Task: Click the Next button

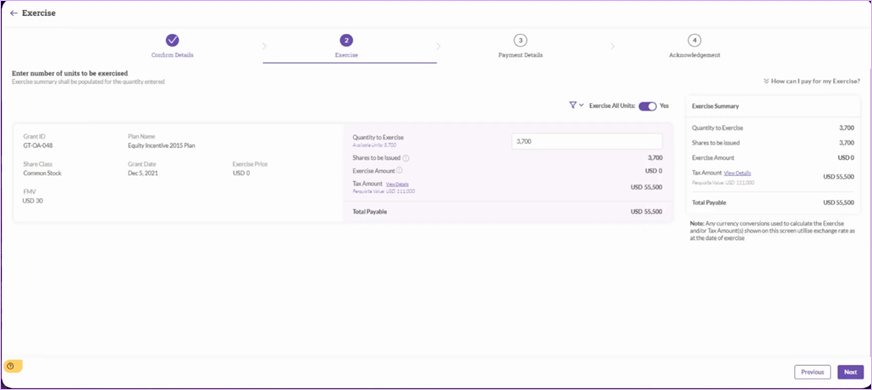Action: click(x=850, y=372)
